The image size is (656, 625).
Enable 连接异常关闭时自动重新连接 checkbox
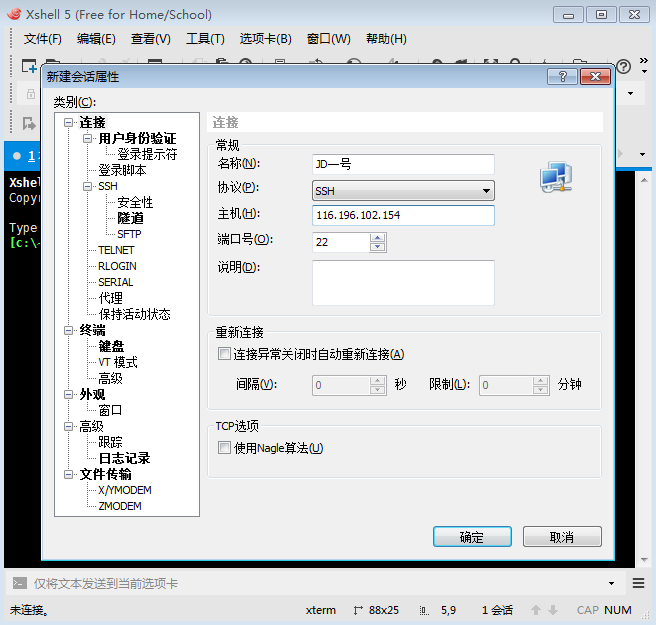[x=224, y=354]
